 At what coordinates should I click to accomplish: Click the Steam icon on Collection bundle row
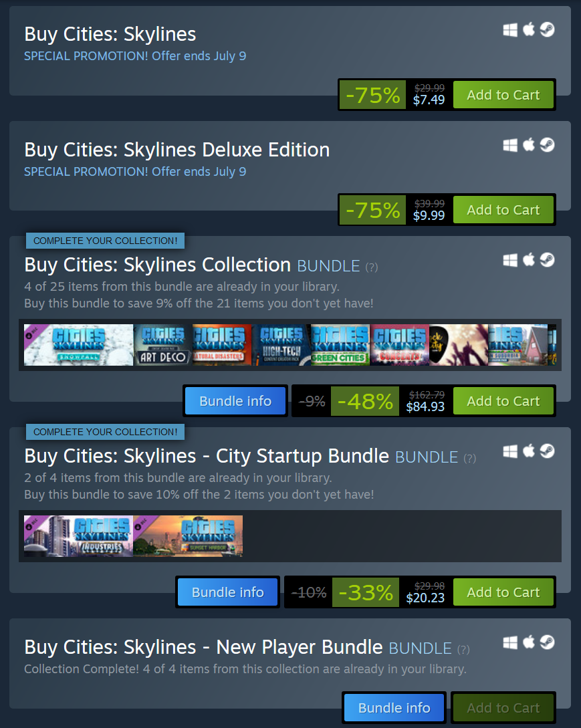[x=547, y=260]
